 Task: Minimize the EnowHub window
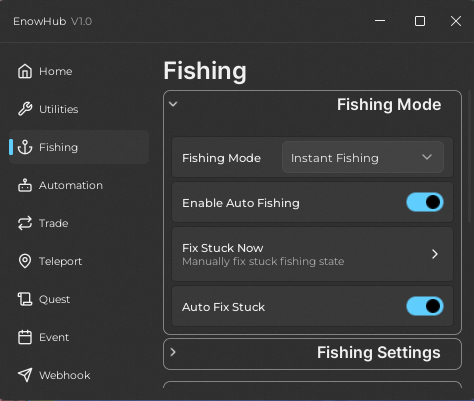tap(380, 21)
